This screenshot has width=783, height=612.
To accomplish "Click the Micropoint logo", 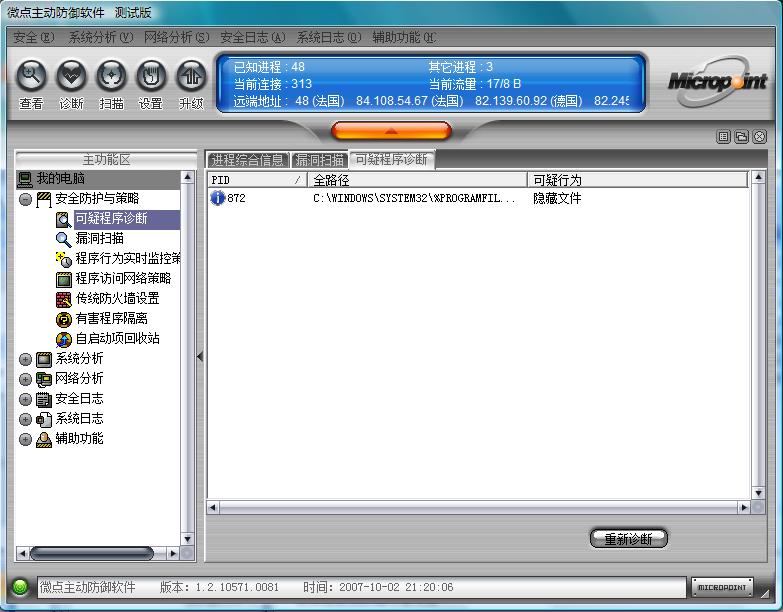I will 717,81.
